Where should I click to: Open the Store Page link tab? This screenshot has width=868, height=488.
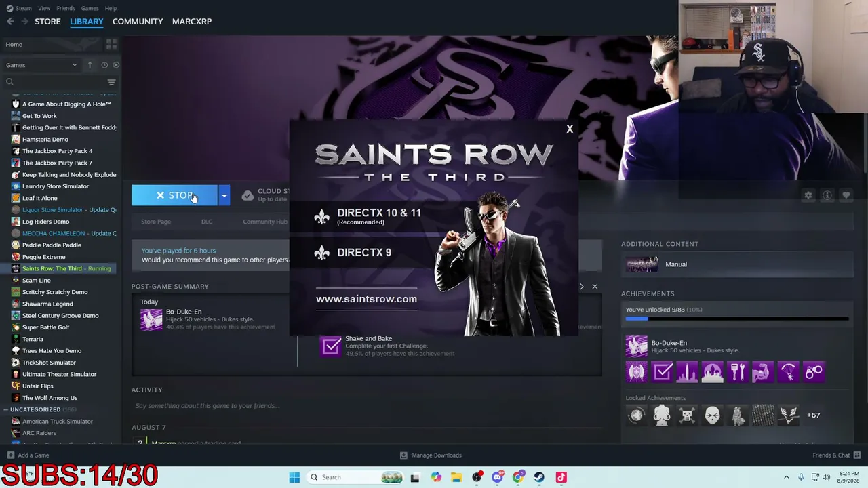pos(156,222)
